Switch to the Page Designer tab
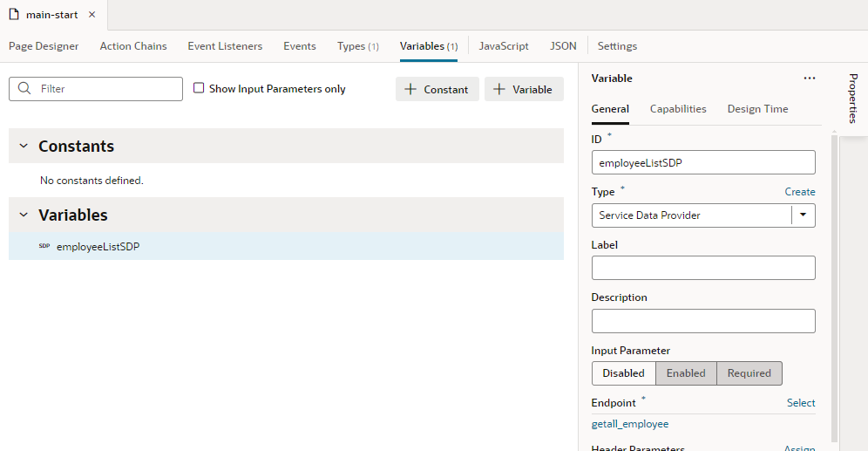Screen dimensions: 868x451 [44, 46]
